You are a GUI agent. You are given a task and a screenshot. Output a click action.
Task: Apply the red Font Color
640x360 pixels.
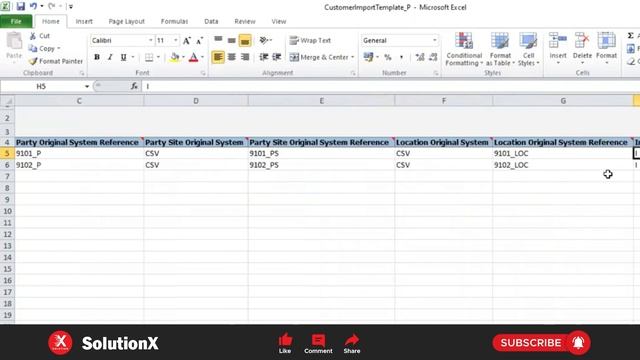point(193,57)
